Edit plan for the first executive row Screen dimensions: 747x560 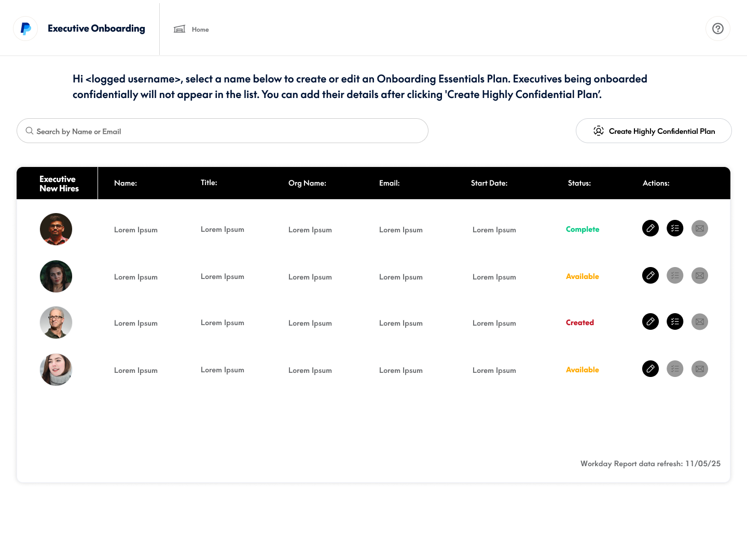(x=651, y=228)
